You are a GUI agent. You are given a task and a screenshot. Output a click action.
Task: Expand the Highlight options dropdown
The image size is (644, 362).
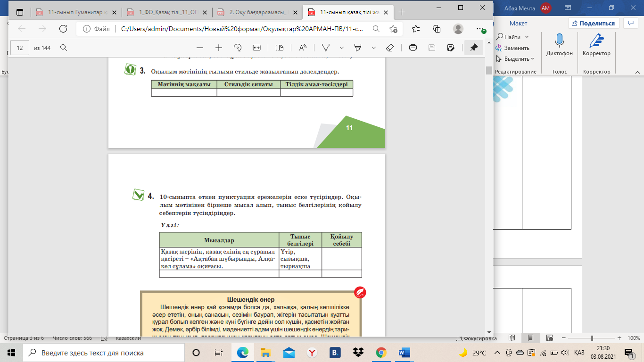[x=374, y=48]
